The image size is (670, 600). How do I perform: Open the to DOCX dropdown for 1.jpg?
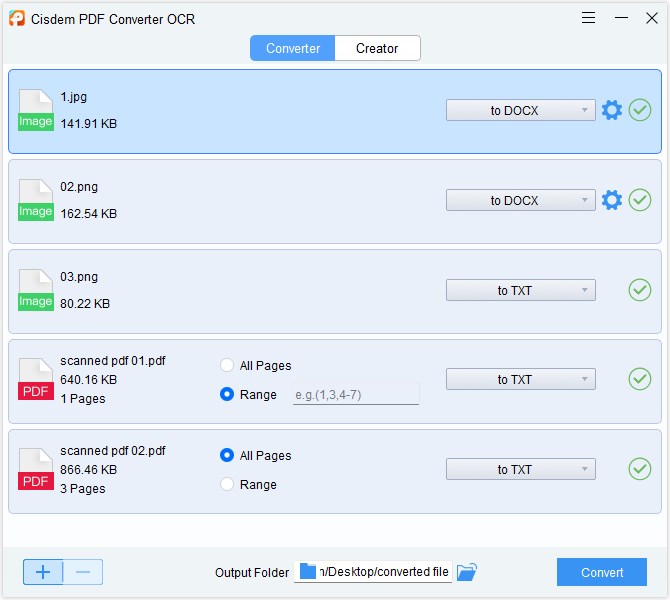click(520, 110)
